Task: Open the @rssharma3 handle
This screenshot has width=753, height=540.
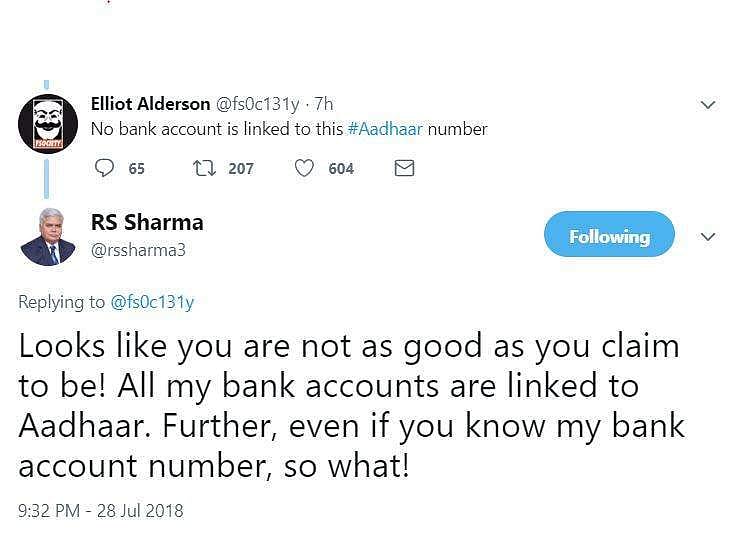Action: click(138, 251)
